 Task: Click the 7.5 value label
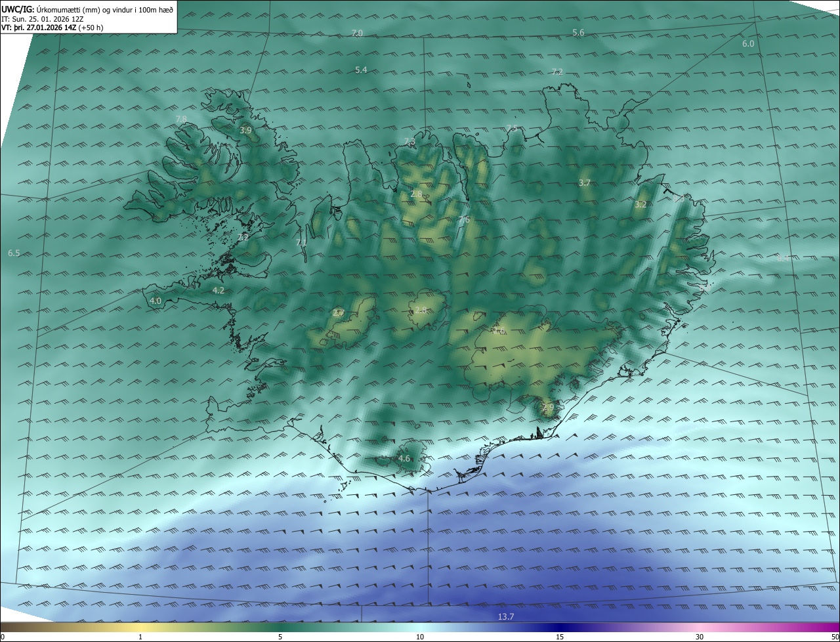pos(512,128)
